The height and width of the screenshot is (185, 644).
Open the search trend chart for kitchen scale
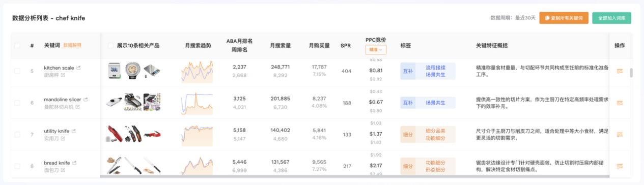pos(197,72)
